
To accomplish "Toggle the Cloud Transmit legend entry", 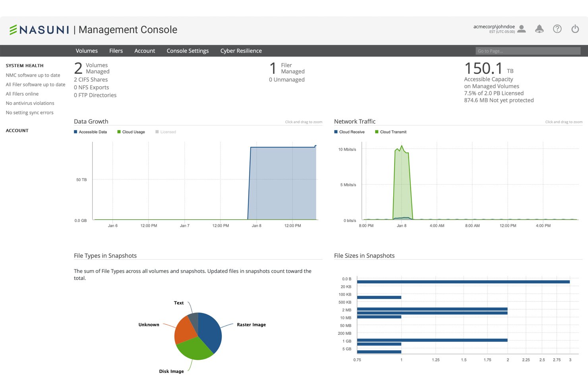I will tap(391, 132).
